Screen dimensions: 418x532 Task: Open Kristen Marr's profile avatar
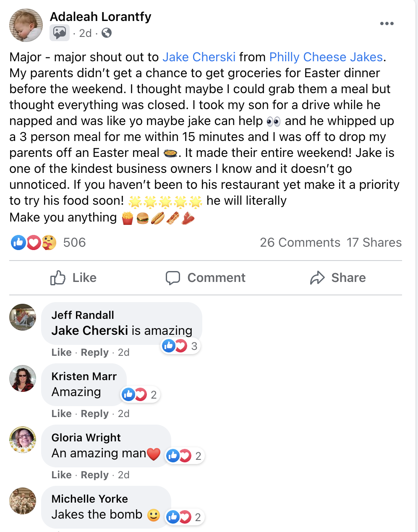(x=23, y=378)
